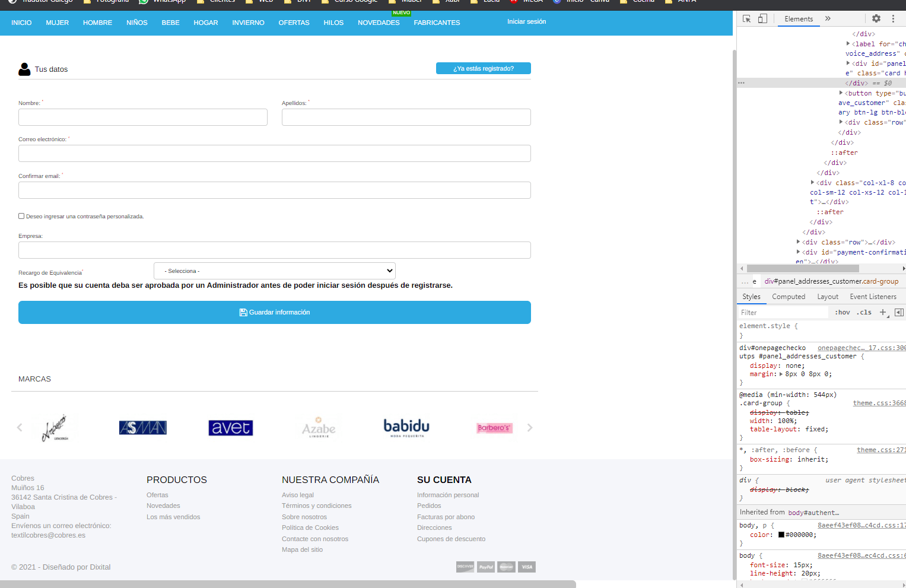The image size is (906, 588).
Task: Expand the collapsed div class="row">…</div> node
Action: 798,241
